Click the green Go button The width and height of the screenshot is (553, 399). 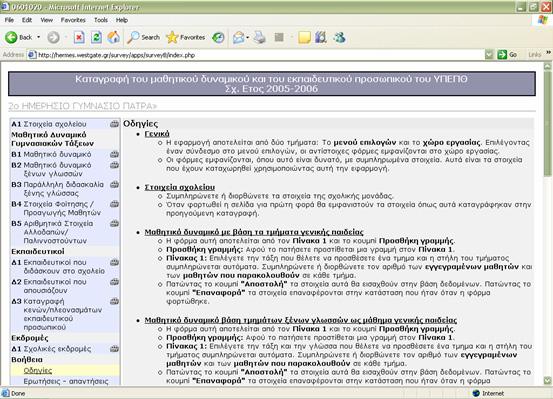(507, 55)
